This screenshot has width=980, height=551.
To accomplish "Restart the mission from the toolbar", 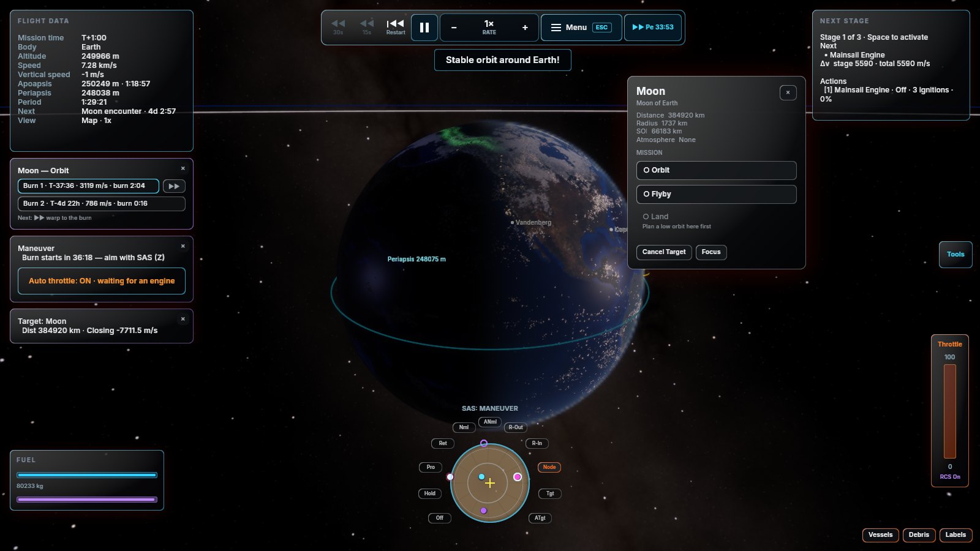I will pos(395,27).
